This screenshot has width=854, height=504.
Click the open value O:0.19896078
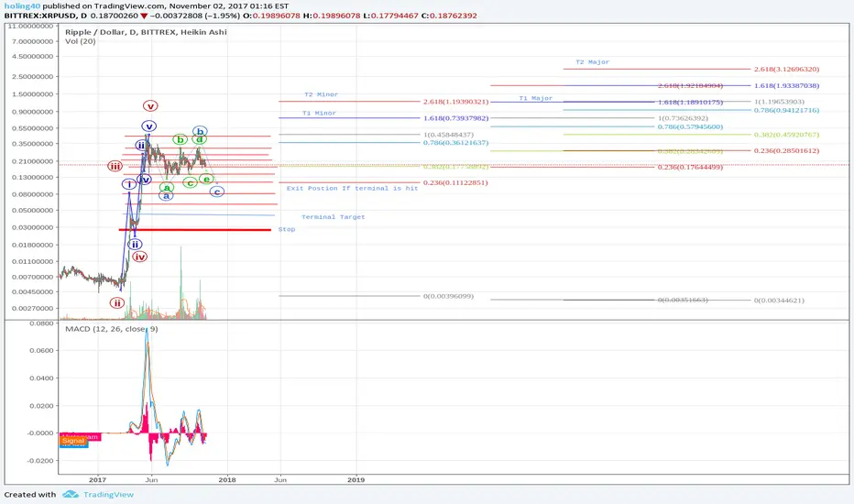pos(271,16)
